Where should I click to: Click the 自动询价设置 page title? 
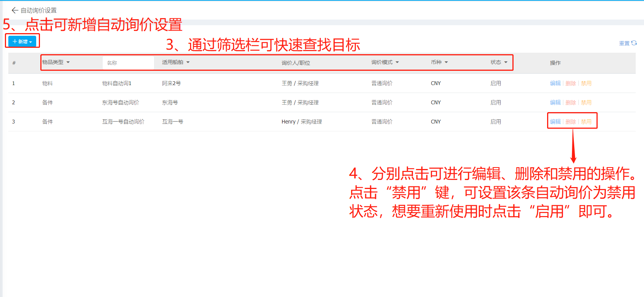38,10
